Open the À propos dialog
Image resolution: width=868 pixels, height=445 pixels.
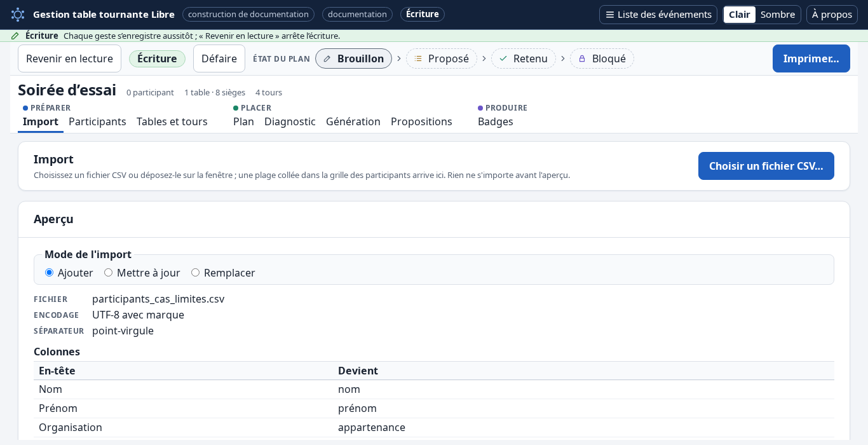pyautogui.click(x=832, y=14)
